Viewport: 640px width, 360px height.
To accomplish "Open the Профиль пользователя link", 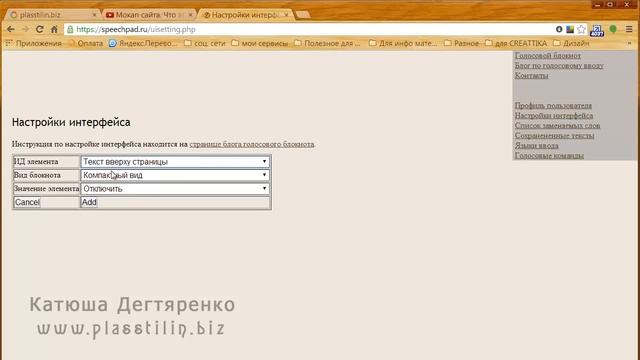I will 553,105.
